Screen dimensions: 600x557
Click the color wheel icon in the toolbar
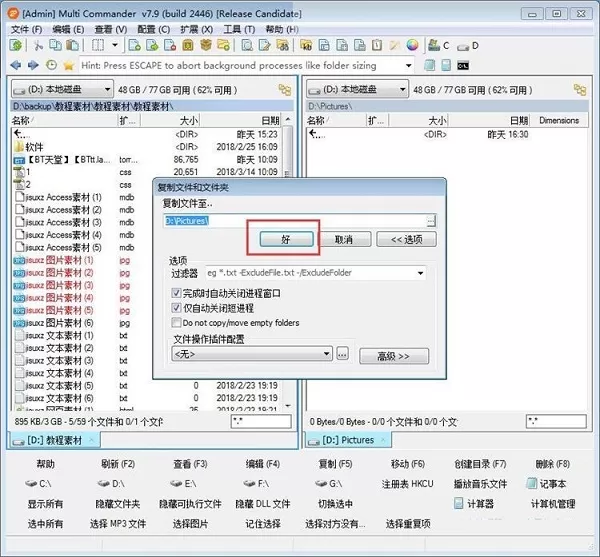point(412,45)
